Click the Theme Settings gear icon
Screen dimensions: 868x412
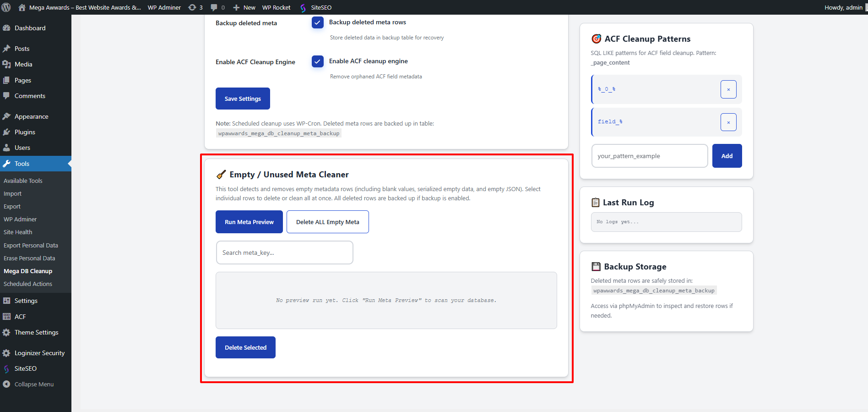[6, 332]
